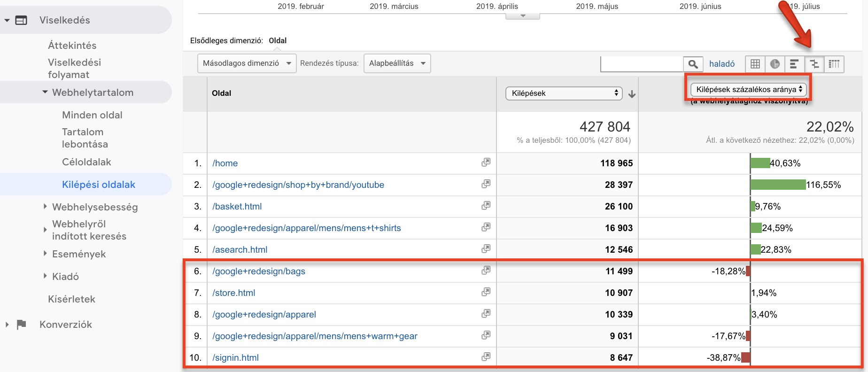
Task: Open /signin.html external link icon
Action: point(486,356)
